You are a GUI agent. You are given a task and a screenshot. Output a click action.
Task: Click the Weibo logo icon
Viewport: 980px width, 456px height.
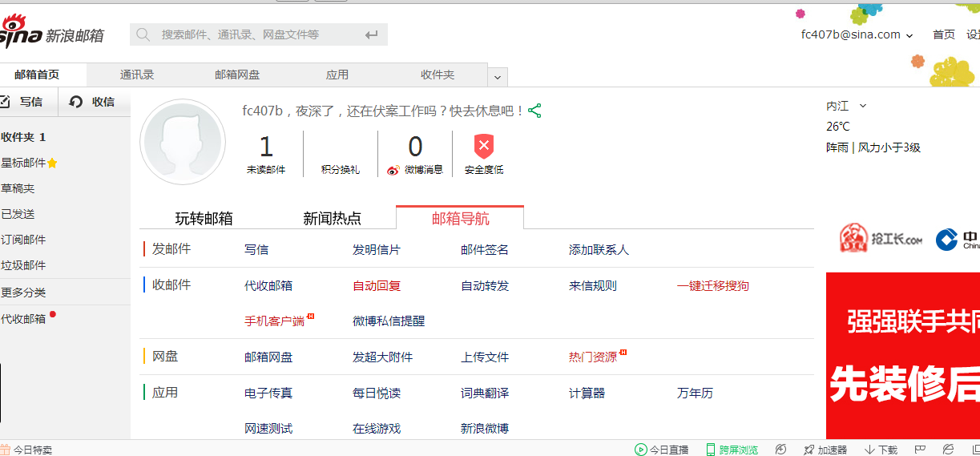tap(393, 170)
